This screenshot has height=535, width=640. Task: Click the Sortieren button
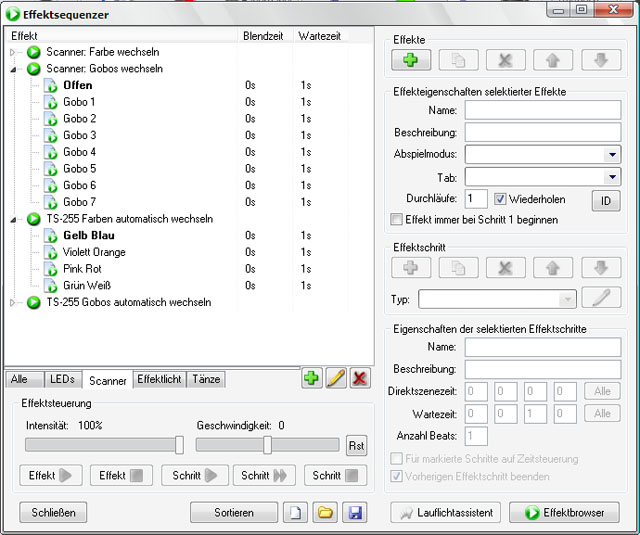click(234, 512)
